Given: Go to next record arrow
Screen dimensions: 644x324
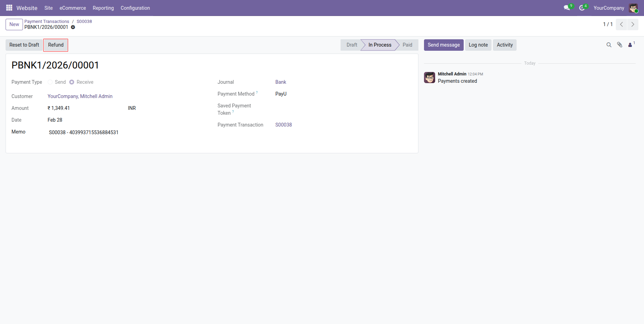Looking at the screenshot, I should pyautogui.click(x=633, y=24).
